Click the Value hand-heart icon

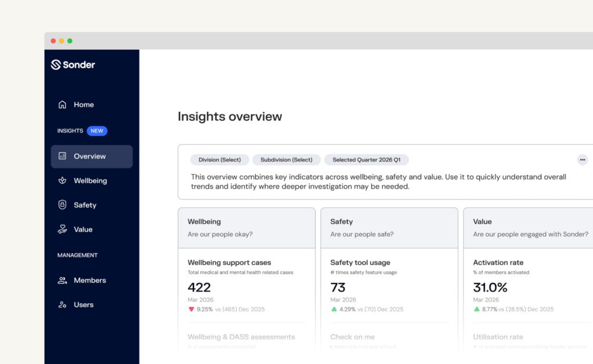coord(63,229)
